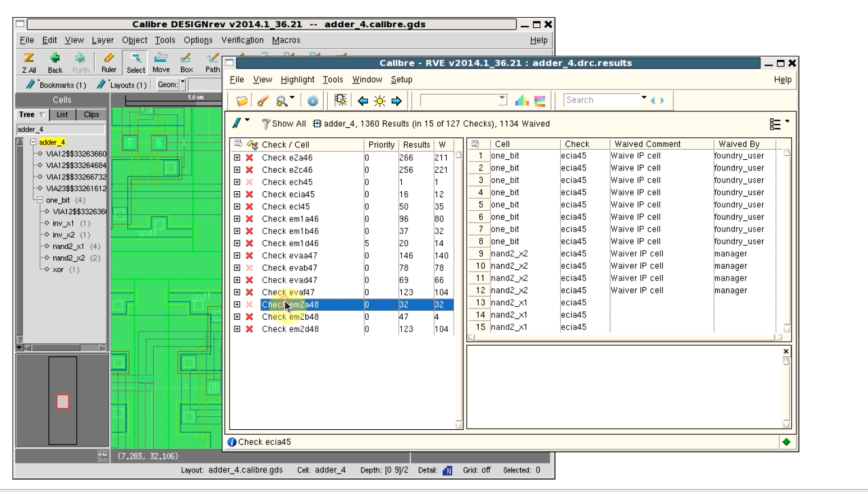Click the green diamond status icon
The height and width of the screenshot is (492, 868).
[x=786, y=442]
